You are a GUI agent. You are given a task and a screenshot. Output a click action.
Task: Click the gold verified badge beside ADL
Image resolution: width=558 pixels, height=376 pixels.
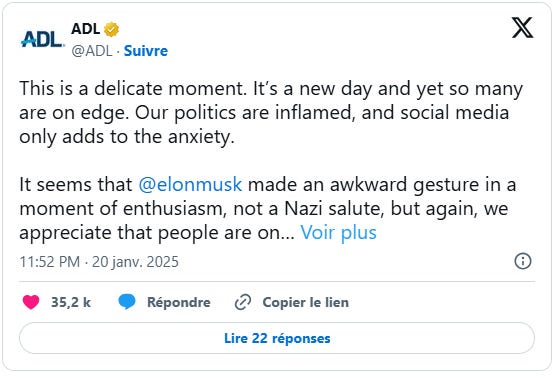[111, 29]
